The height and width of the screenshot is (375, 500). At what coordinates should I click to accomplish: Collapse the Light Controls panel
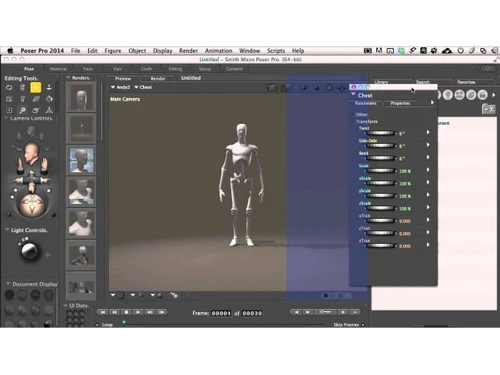(7, 230)
